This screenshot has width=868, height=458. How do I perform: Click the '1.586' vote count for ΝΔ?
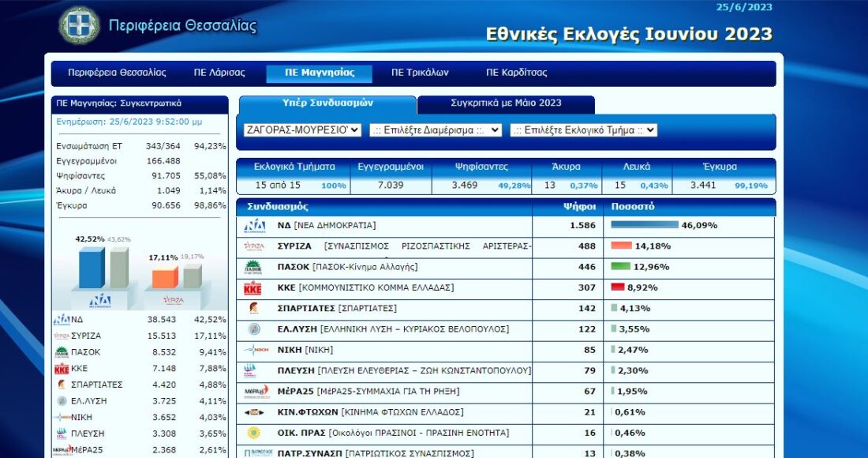click(583, 225)
